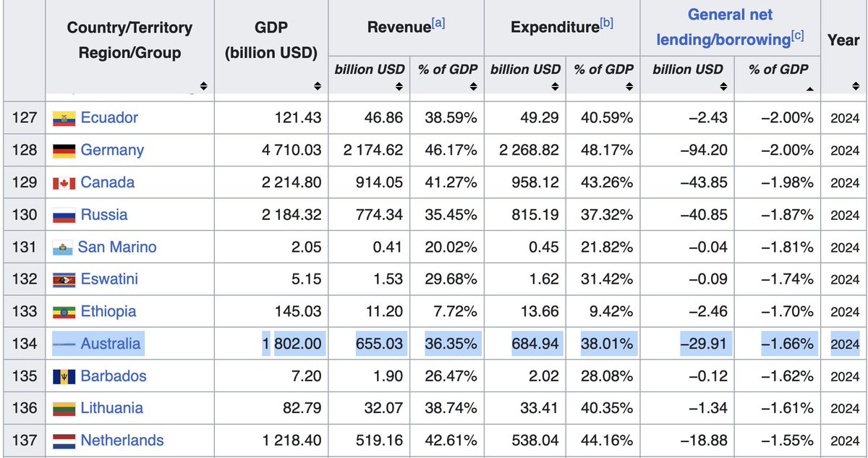868x458 pixels.
Task: Click the Ecuador flag icon
Action: (64, 118)
